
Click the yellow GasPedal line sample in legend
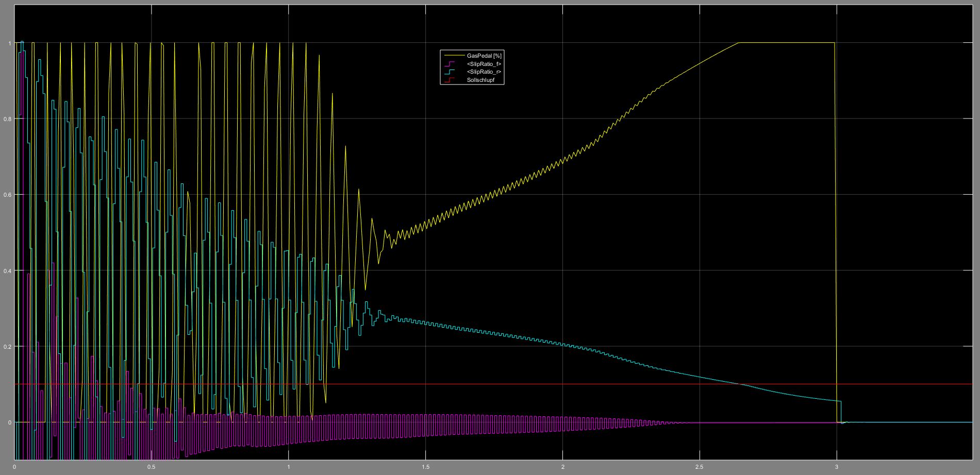(454, 56)
